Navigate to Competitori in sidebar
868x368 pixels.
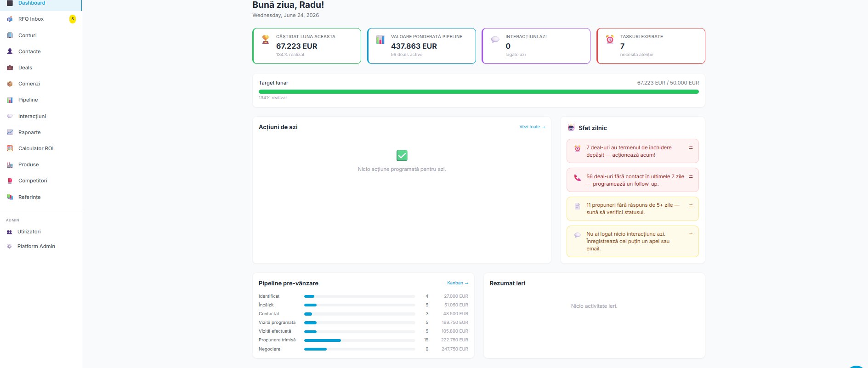pos(41,181)
